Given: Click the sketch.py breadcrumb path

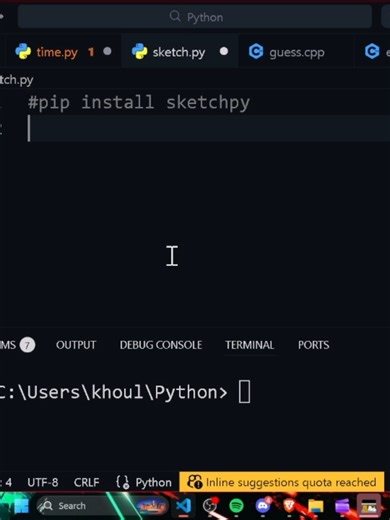Looking at the screenshot, I should click(x=17, y=80).
